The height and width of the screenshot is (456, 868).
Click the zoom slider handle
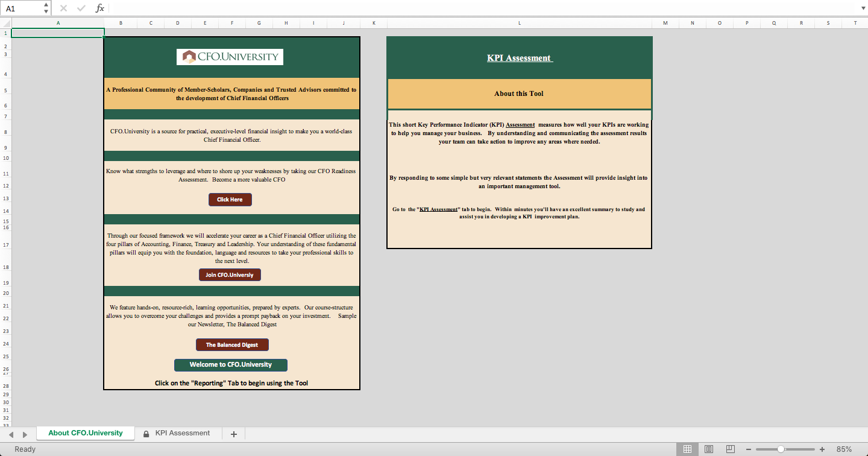[781, 449]
